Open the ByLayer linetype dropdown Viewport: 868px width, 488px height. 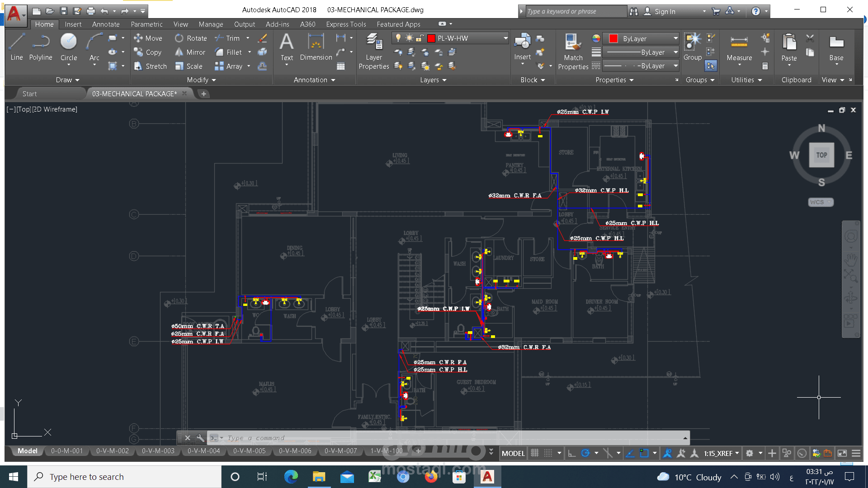(x=675, y=66)
